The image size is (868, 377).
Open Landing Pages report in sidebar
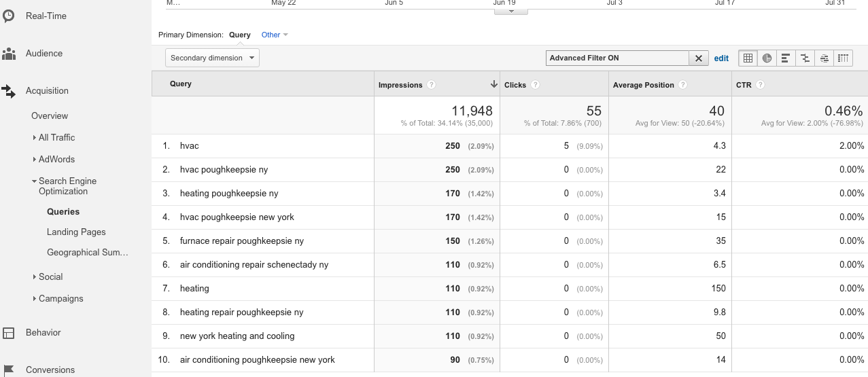click(76, 232)
